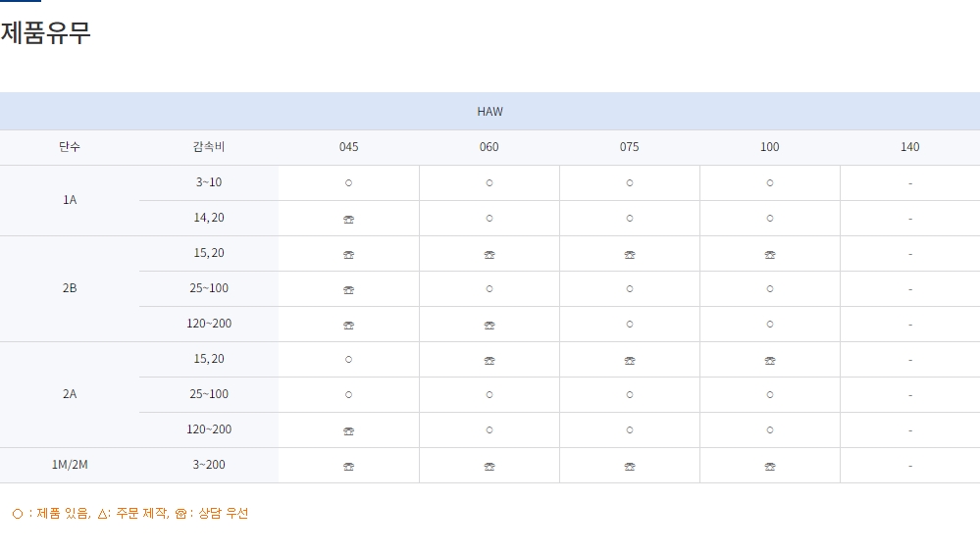This screenshot has width=980, height=554.
Task: Select the phone icon for 1M/2M under 045
Action: click(348, 467)
